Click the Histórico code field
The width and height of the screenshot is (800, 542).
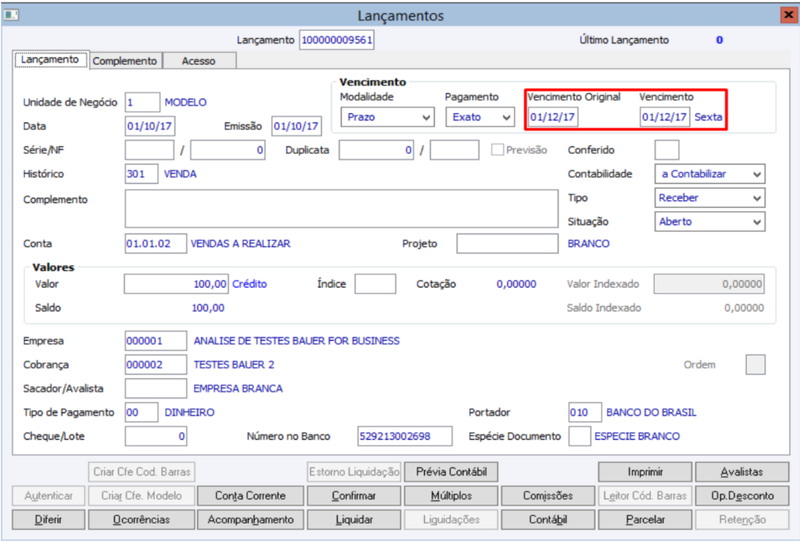coord(141,174)
